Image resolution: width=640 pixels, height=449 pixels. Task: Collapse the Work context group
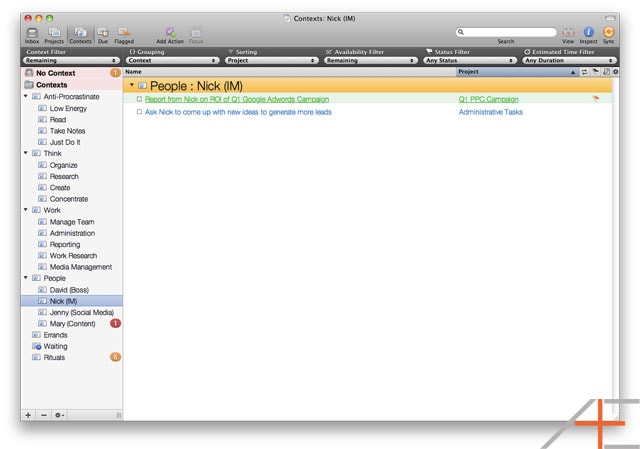(x=26, y=210)
